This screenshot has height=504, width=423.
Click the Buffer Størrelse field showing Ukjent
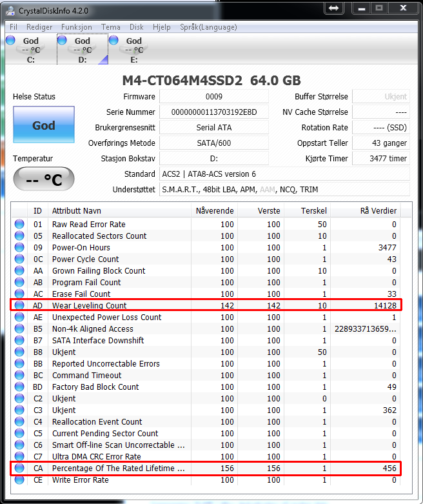pos(381,96)
